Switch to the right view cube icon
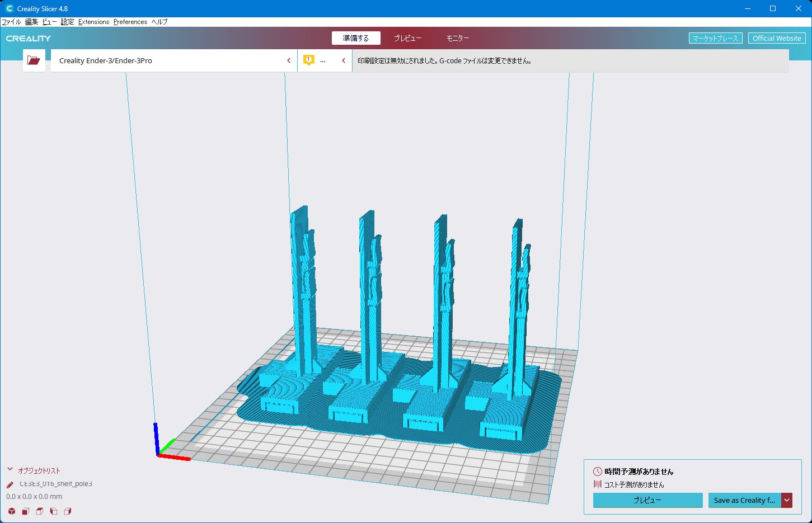This screenshot has width=812, height=523. [x=68, y=511]
